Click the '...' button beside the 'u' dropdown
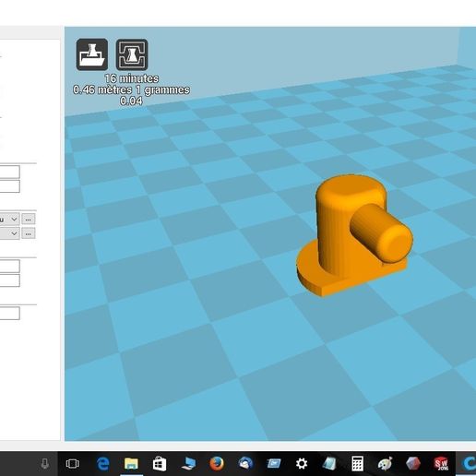The width and height of the screenshot is (476, 476). 29,220
